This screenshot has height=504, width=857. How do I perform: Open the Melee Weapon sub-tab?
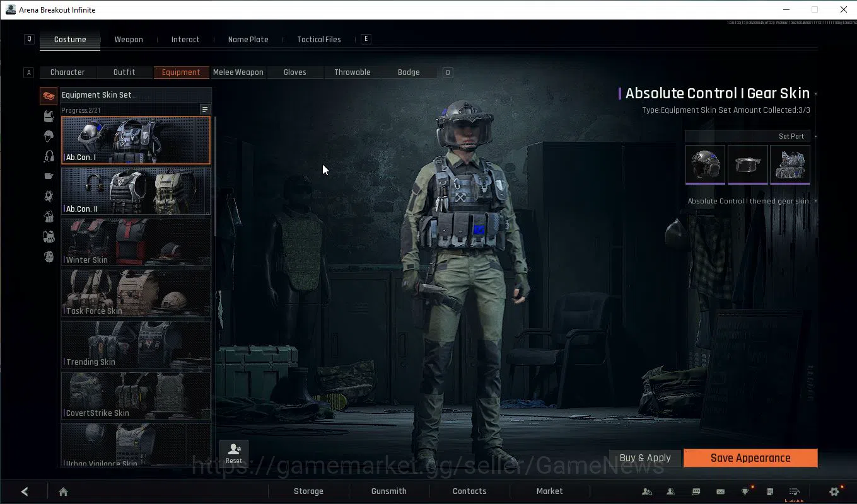[238, 72]
